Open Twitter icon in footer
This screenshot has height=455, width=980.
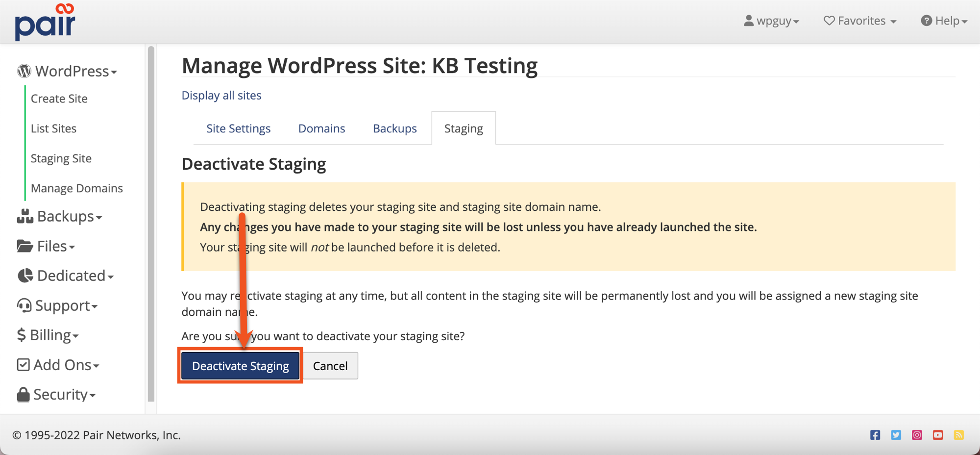(x=896, y=435)
